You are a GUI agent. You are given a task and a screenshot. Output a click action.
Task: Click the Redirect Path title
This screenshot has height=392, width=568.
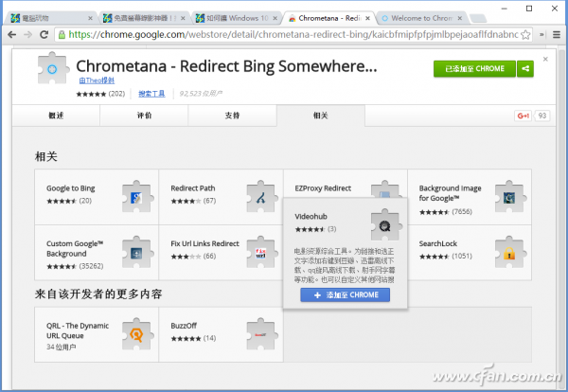(x=193, y=188)
